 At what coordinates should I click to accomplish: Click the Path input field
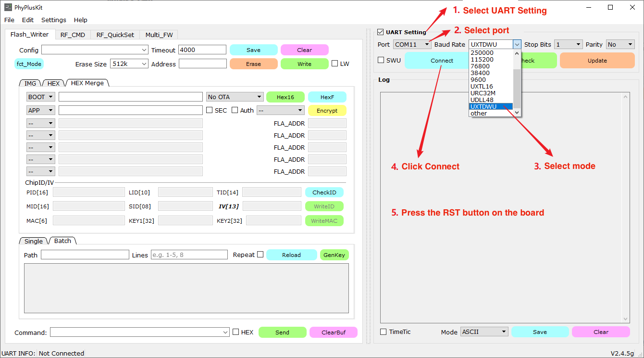85,255
